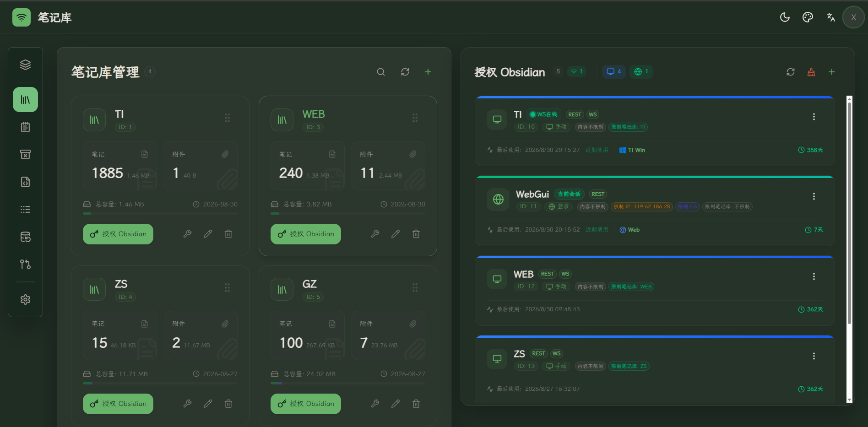Toggle the online Wi-Fi filter chip
The height and width of the screenshot is (427, 868).
point(576,71)
